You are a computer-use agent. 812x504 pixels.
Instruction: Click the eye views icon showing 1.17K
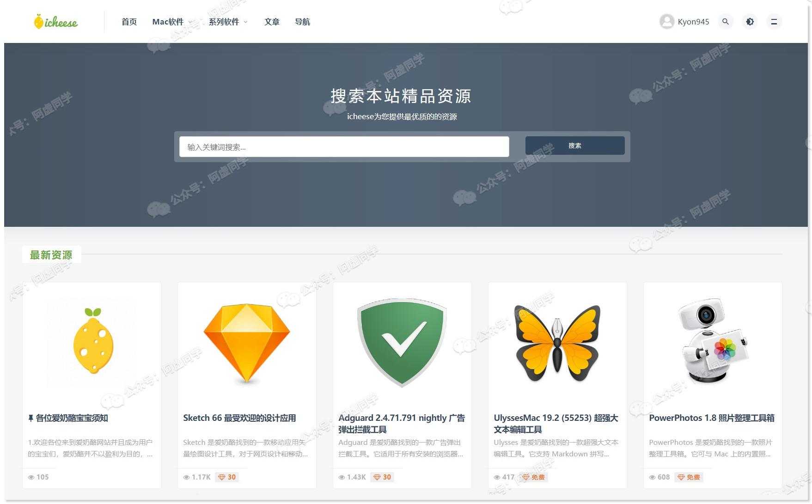[x=186, y=477]
